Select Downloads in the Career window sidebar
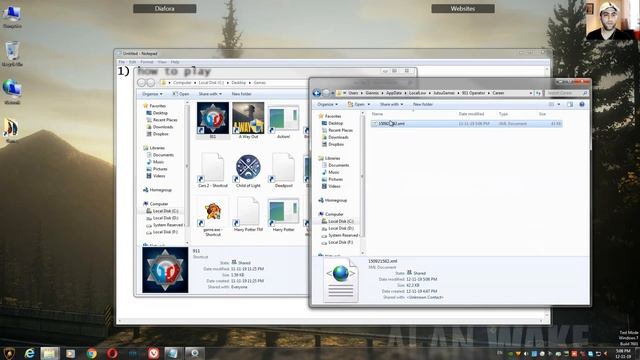This screenshot has height=360, width=640. [338, 138]
